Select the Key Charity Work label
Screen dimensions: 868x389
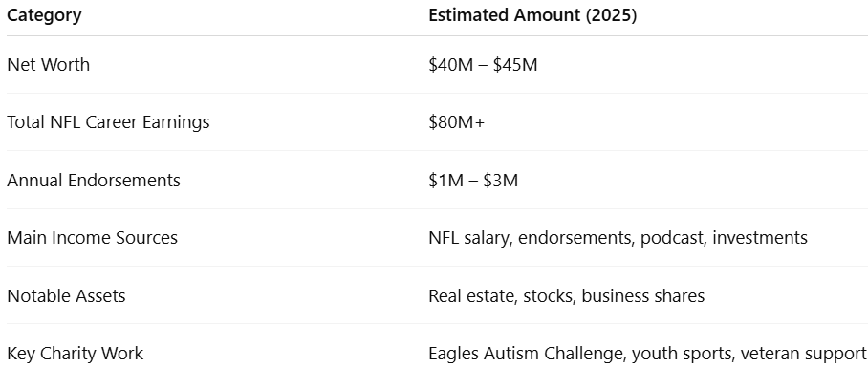pyautogui.click(x=75, y=354)
